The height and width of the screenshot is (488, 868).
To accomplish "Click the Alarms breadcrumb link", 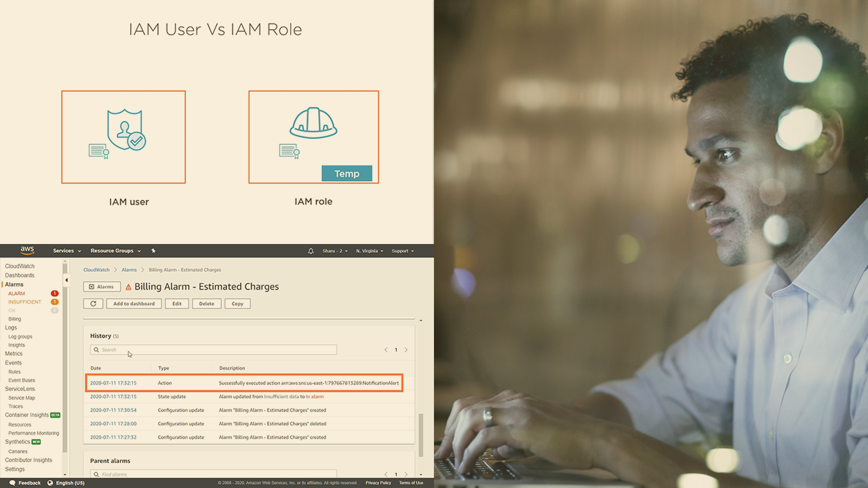I will (x=129, y=270).
